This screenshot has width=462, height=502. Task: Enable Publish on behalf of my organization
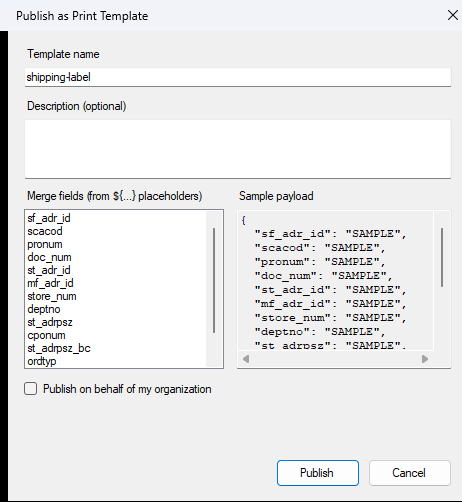click(x=31, y=389)
